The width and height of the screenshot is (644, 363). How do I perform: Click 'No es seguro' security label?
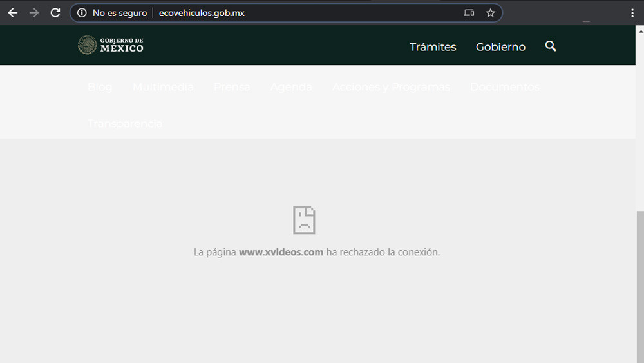120,13
